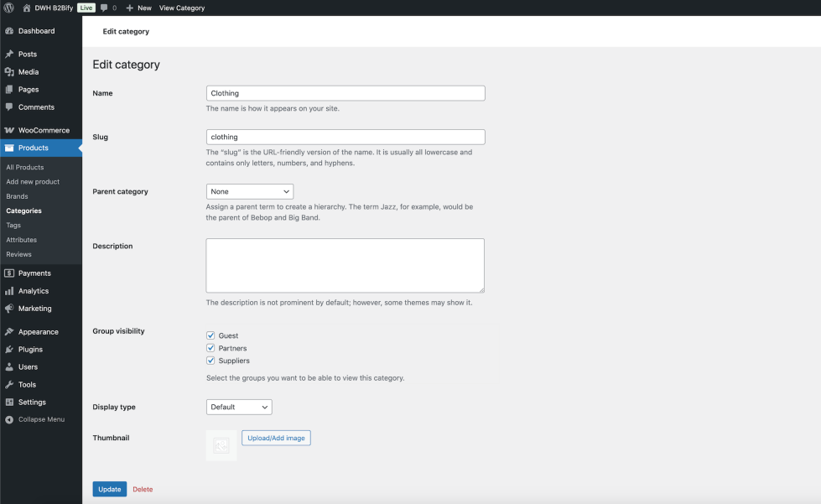Screen dimensions: 821x504
Task: Go to All Products submenu item
Action: tap(25, 168)
